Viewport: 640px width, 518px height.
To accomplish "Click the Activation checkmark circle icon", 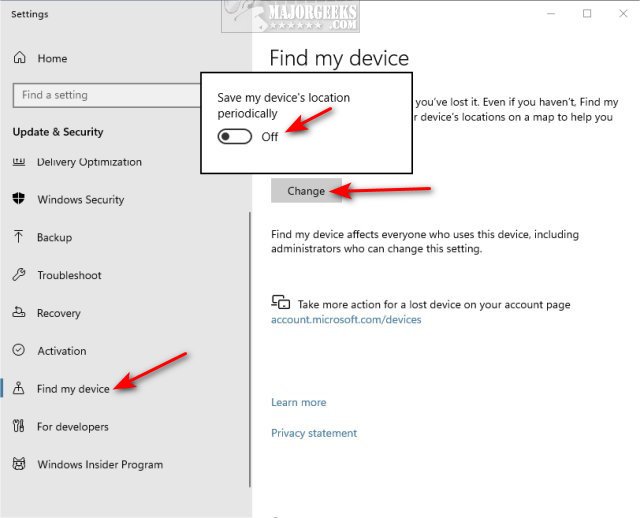I will [x=19, y=351].
